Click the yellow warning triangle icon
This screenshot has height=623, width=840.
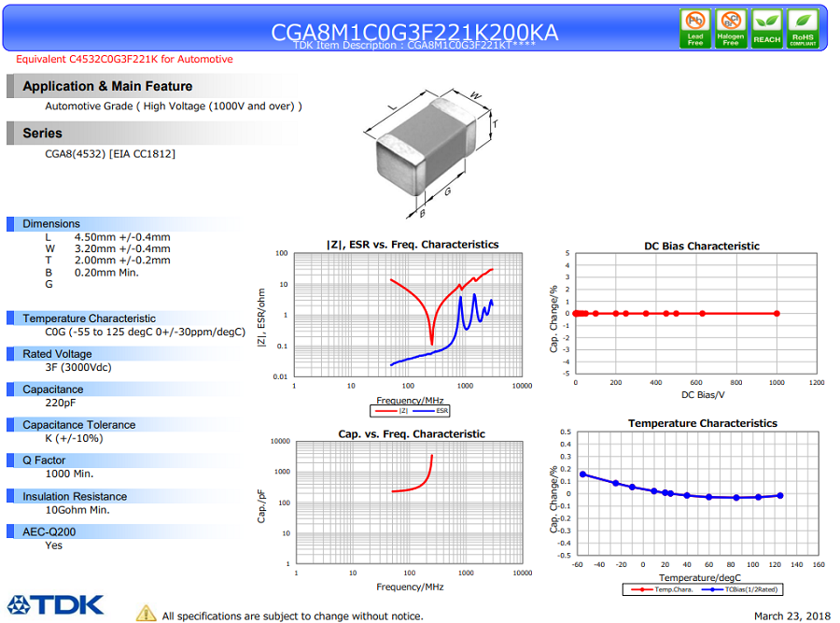point(146,613)
